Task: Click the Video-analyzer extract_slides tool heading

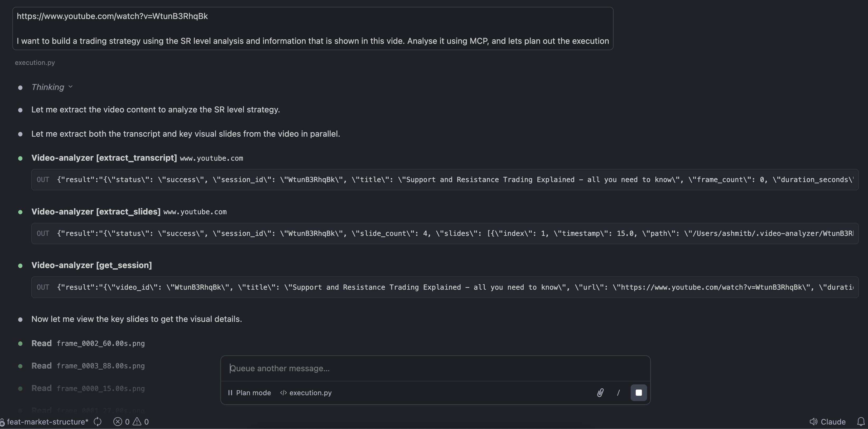Action: [x=96, y=211]
